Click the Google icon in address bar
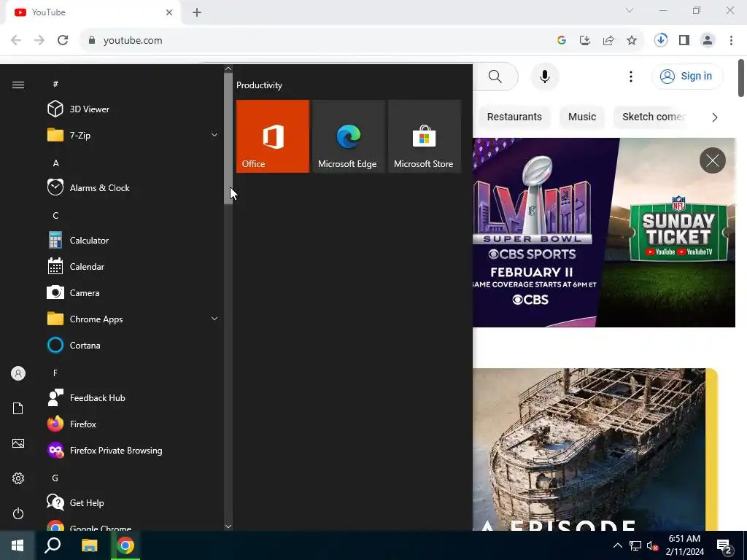747x560 pixels. point(561,41)
